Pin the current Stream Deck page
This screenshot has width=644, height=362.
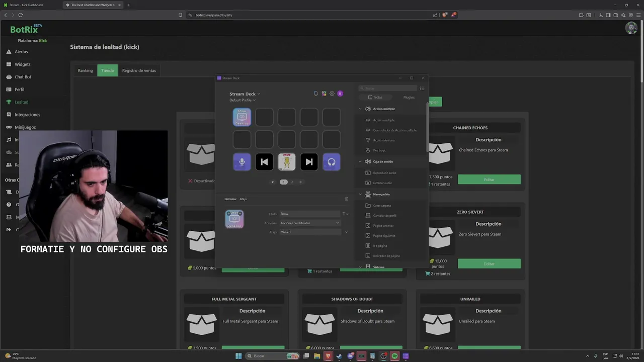273,182
